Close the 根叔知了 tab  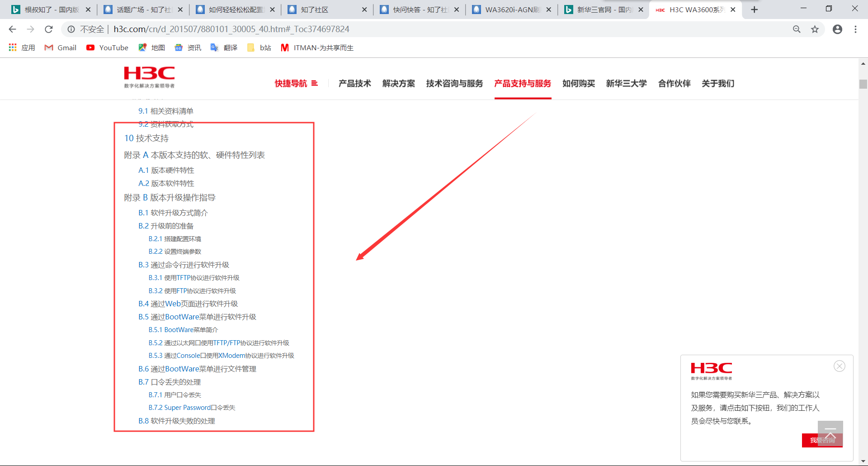click(88, 10)
